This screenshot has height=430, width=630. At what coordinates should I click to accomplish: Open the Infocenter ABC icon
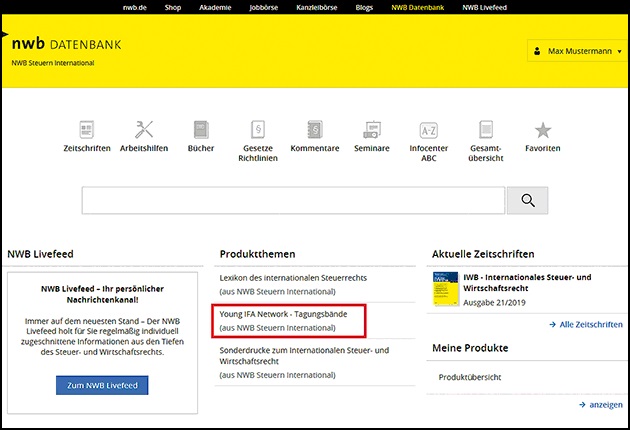pos(428,130)
